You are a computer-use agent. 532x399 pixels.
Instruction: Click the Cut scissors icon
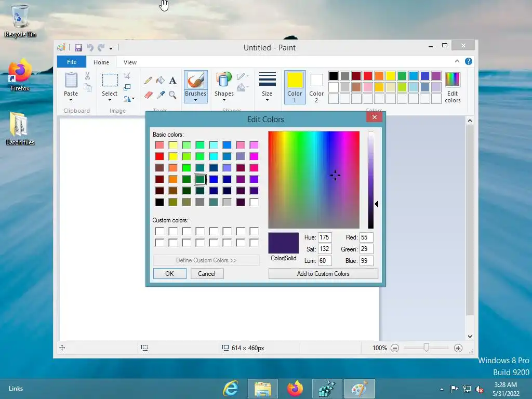pyautogui.click(x=87, y=76)
